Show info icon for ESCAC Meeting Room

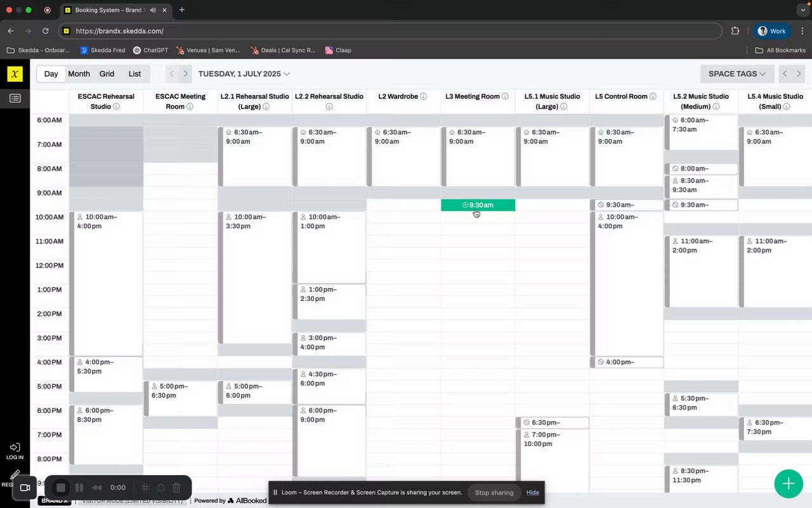(190, 107)
